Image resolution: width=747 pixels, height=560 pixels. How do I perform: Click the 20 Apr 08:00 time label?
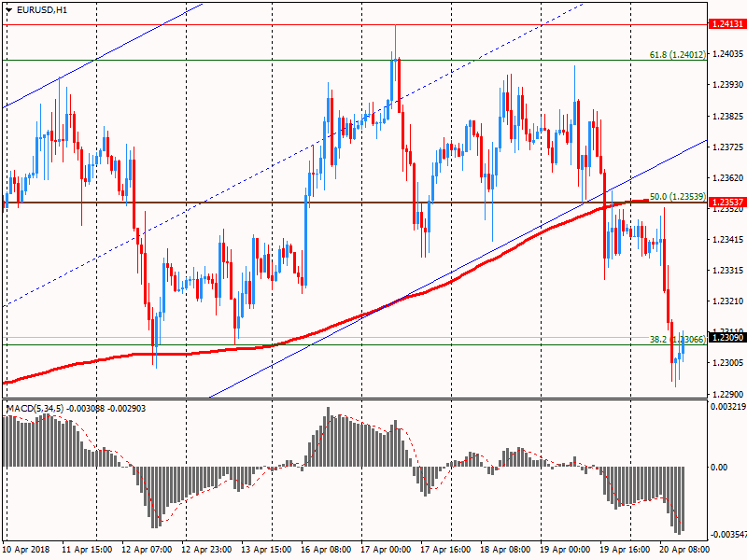(683, 551)
